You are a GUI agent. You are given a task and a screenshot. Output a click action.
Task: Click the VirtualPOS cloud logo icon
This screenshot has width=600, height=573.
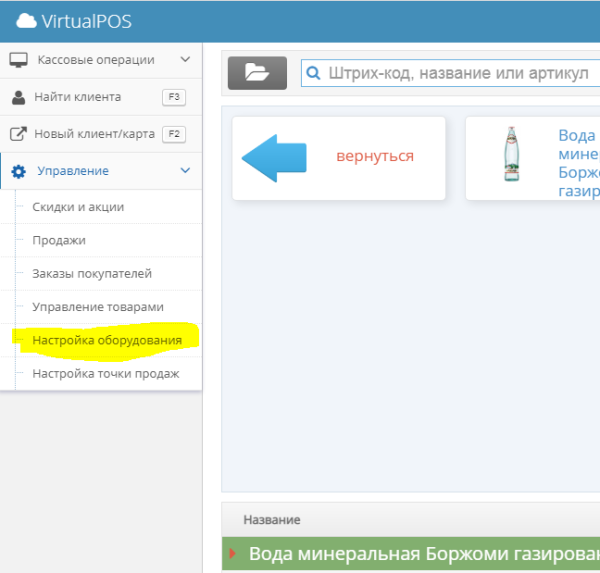[26, 21]
